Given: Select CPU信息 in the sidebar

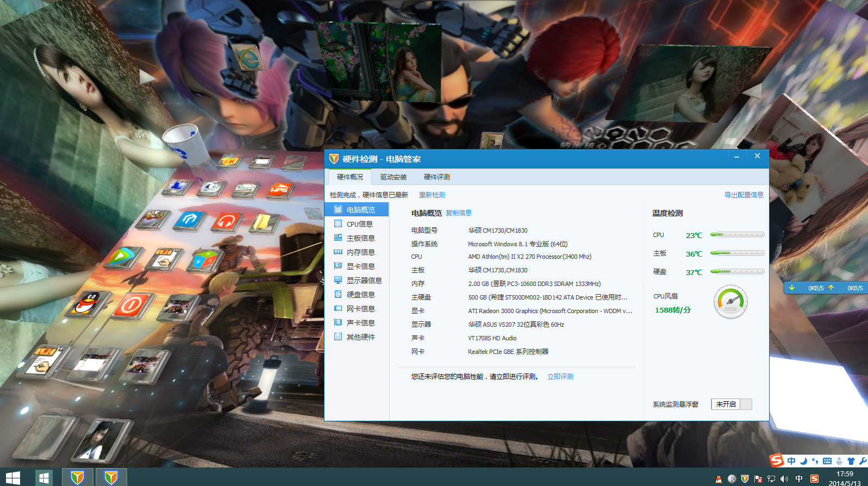Looking at the screenshot, I should tap(357, 224).
